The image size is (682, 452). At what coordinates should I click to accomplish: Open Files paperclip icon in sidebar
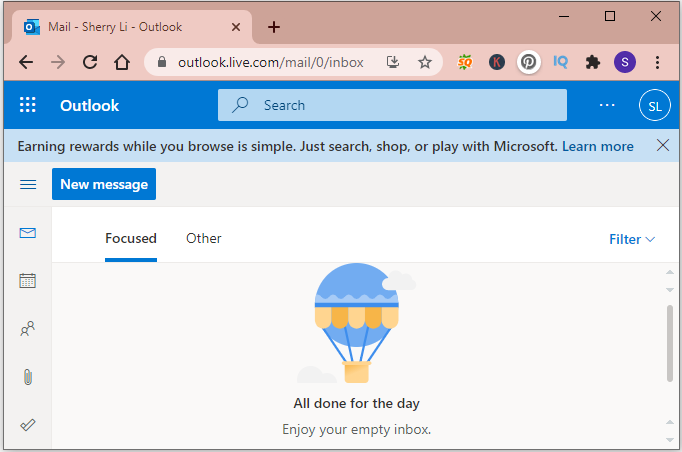coord(28,377)
